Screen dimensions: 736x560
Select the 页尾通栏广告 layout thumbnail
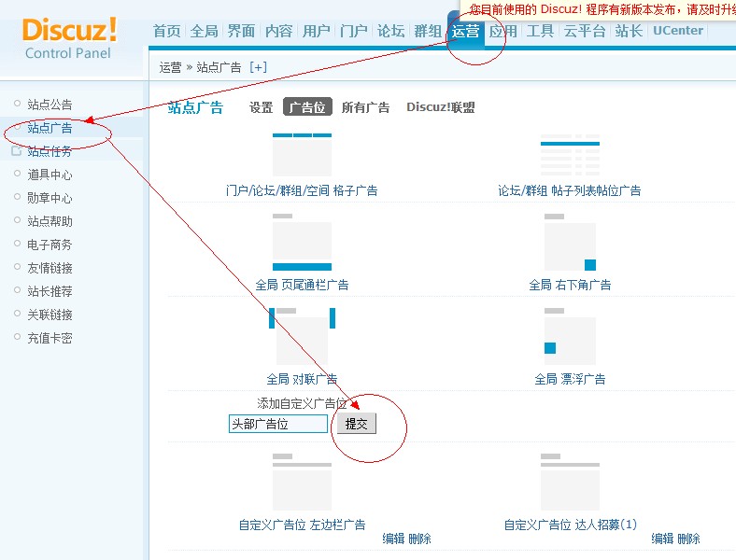[302, 242]
